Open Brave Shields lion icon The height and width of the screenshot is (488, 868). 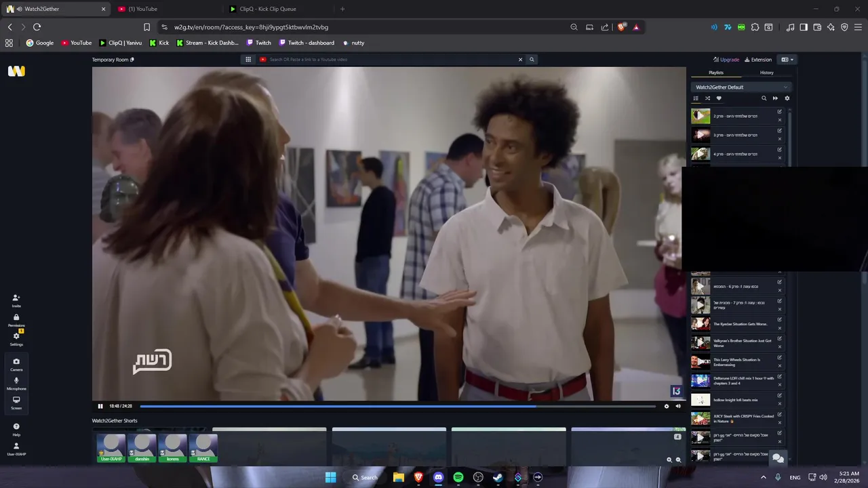(622, 27)
